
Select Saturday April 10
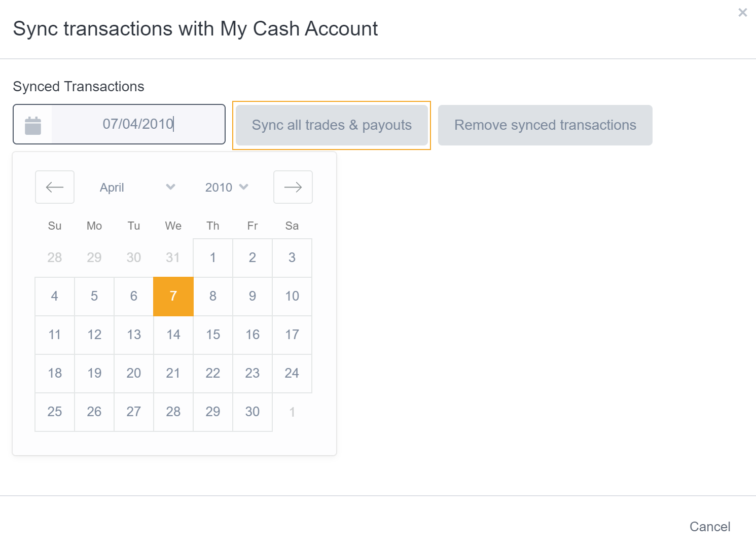click(x=292, y=296)
